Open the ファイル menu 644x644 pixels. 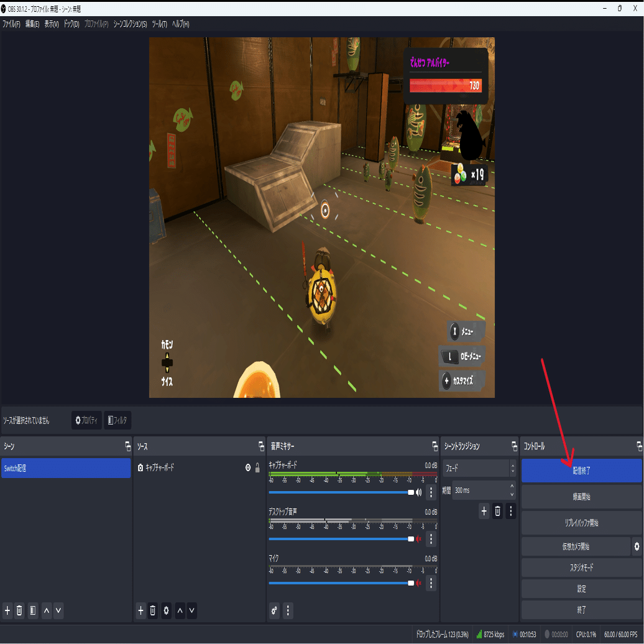pyautogui.click(x=11, y=24)
